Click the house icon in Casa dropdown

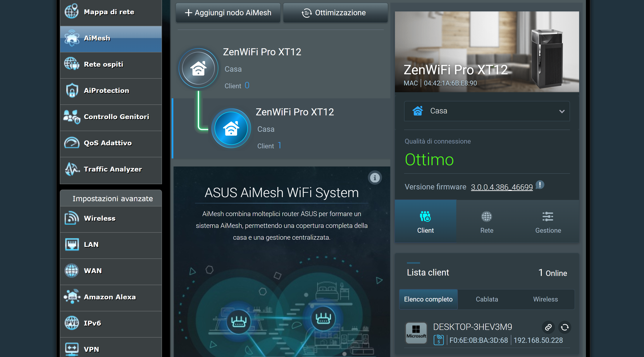point(418,111)
